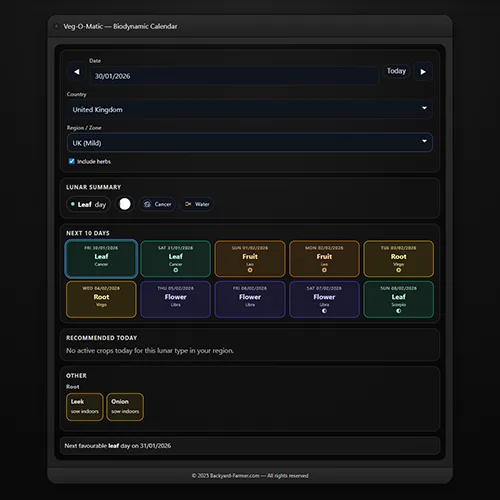The image size is (500, 500).
Task: Click the Onion sow indoors card
Action: (125, 407)
